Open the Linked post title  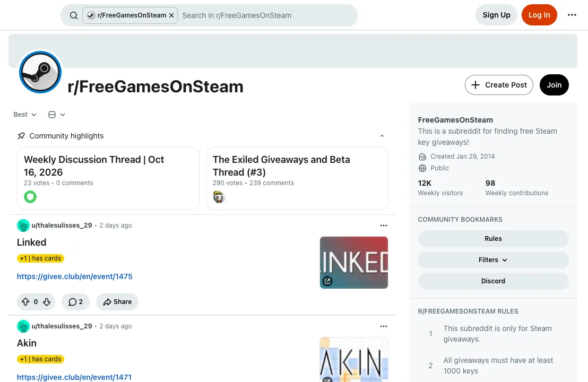(31, 242)
